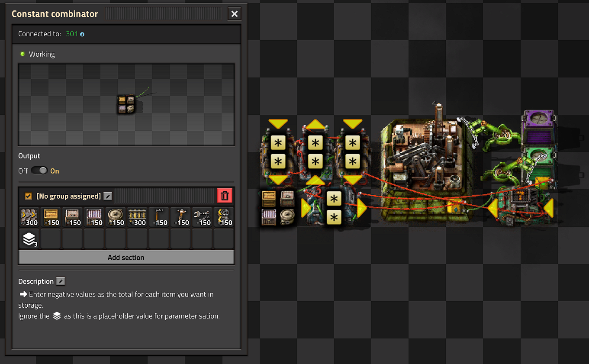The image size is (589, 364).
Task: Select the steel chest signal slot
Action: tap(94, 217)
